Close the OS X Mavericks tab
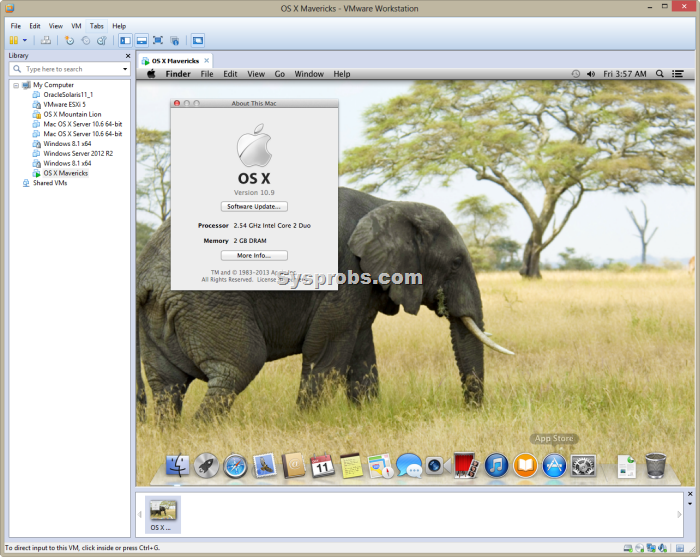700x557 pixels. [207, 61]
